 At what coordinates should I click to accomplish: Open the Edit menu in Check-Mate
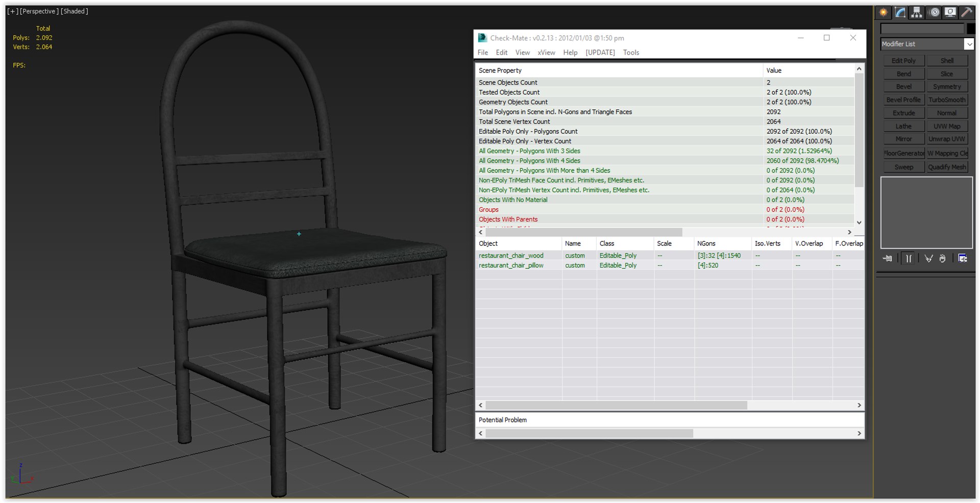coord(502,53)
